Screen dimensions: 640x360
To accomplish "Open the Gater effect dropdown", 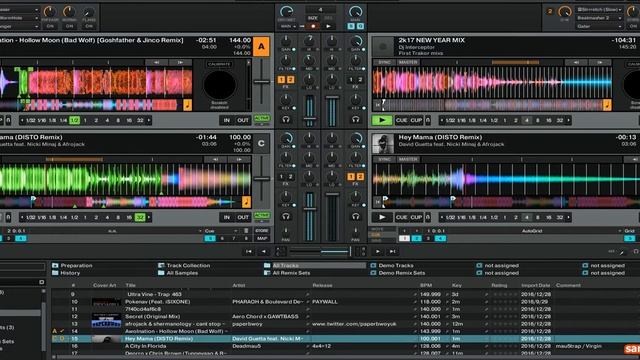I will (599, 26).
